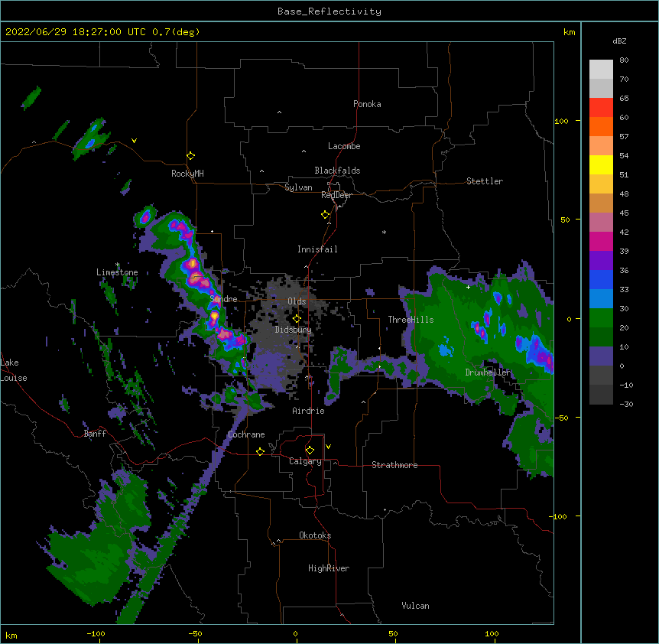Click the Stettler city label
The width and height of the screenshot is (659, 644).
point(485,181)
